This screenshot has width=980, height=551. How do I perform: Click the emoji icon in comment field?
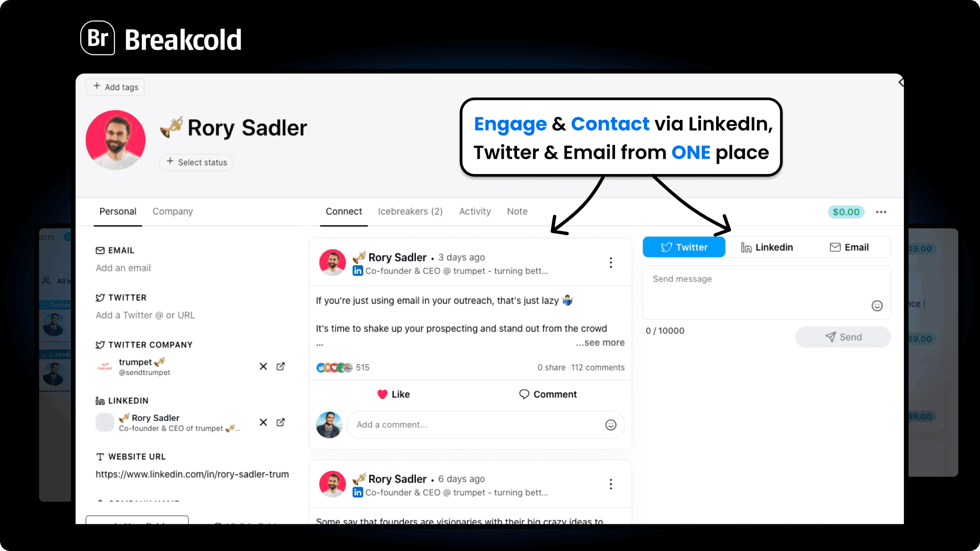tap(610, 424)
